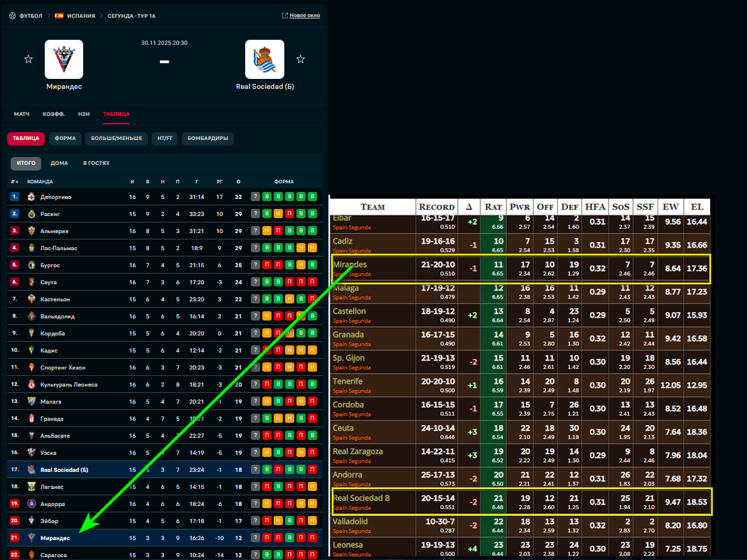The height and width of the screenshot is (560, 747).
Task: Select the ФОРМА filter button
Action: click(x=65, y=139)
